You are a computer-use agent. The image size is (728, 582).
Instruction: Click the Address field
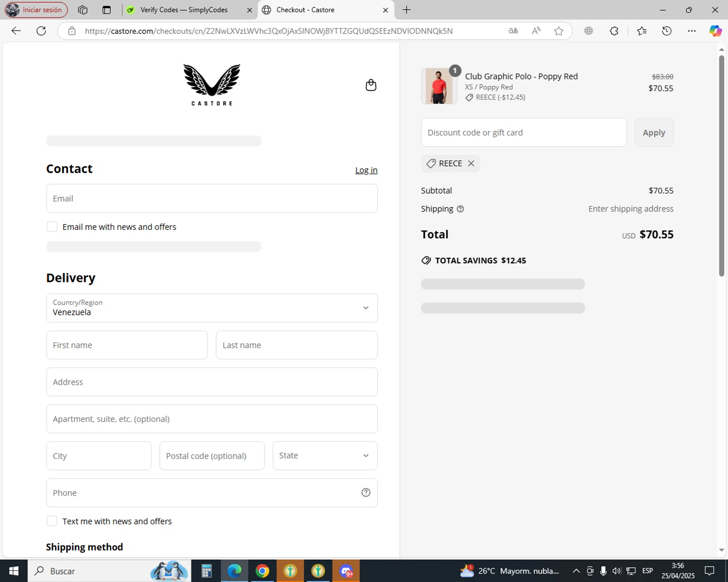[212, 382]
